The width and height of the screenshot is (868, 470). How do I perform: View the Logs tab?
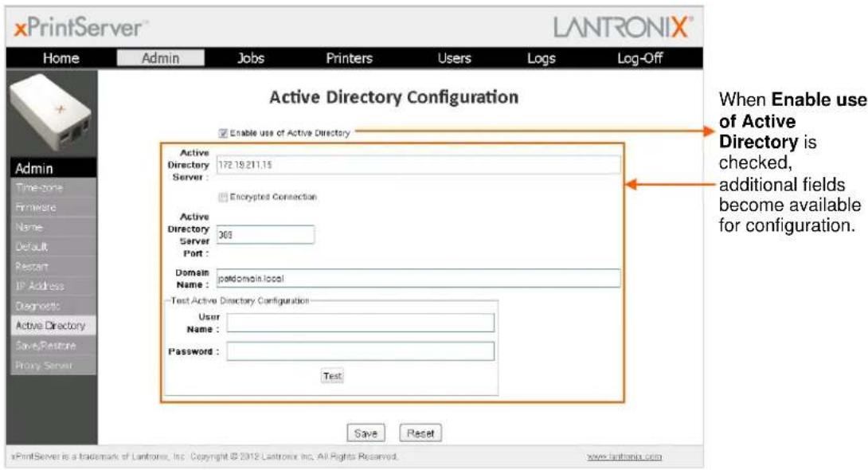point(542,58)
